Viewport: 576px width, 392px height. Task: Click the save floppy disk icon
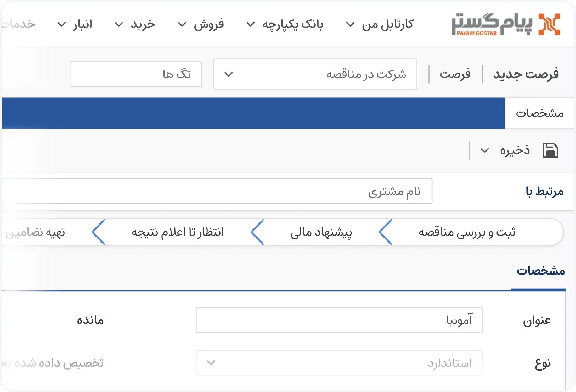(550, 151)
